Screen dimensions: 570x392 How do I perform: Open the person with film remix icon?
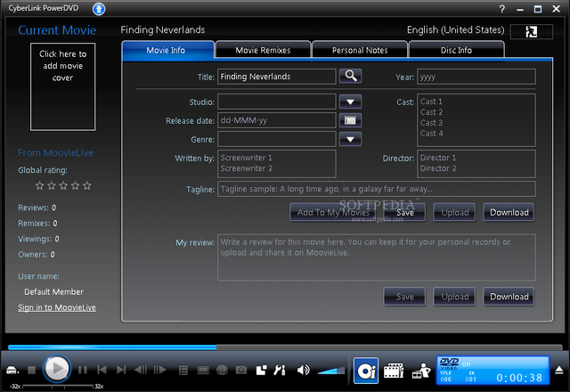pyautogui.click(x=421, y=371)
